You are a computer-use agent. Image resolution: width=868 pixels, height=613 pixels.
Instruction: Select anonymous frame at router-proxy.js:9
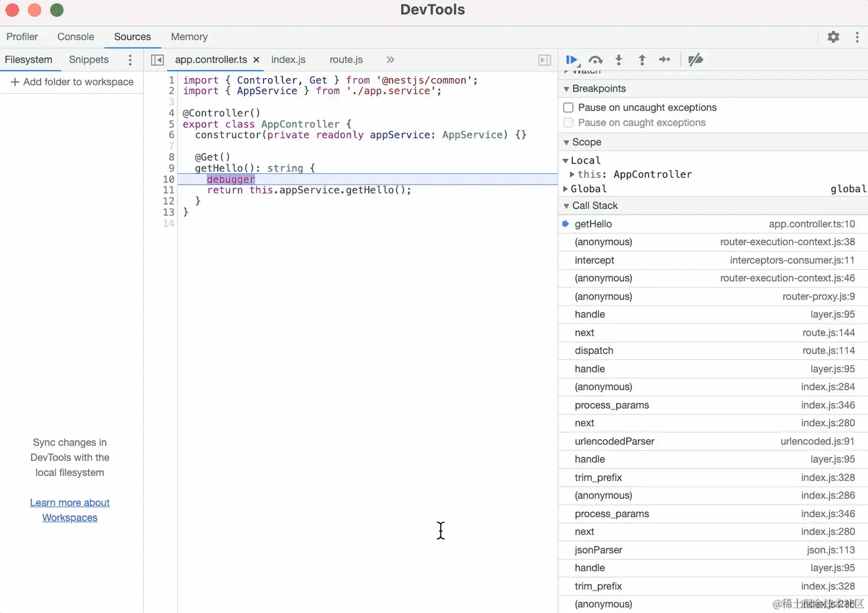713,297
